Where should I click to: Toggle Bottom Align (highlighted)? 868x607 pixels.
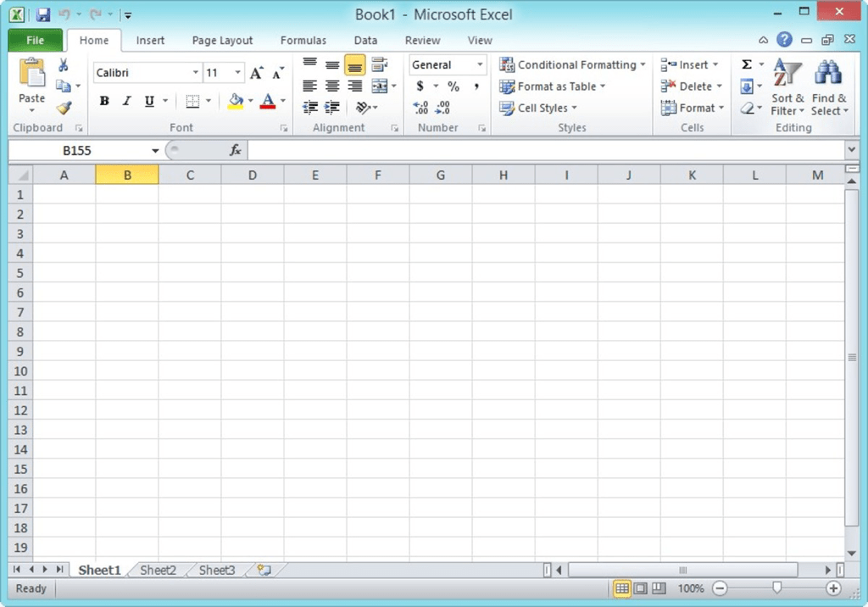click(355, 64)
